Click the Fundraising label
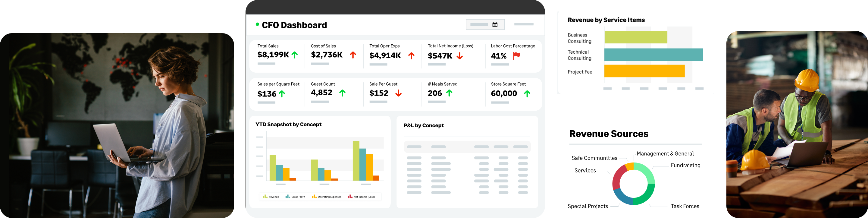Viewport: 868px width, 218px height. (x=685, y=165)
